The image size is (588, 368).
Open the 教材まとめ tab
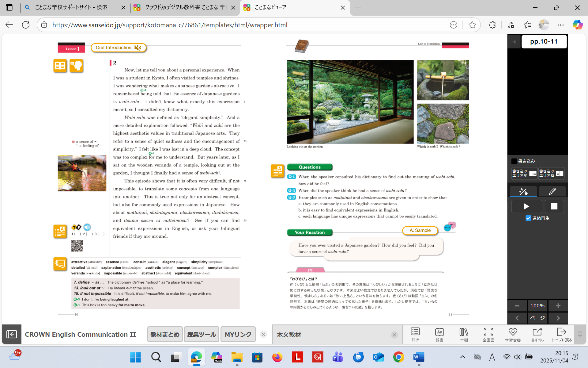[165, 334]
